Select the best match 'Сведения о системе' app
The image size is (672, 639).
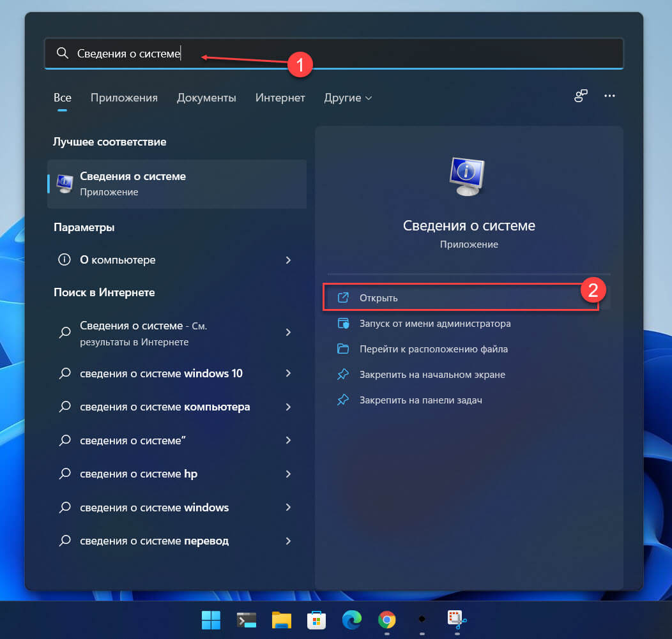(x=177, y=184)
